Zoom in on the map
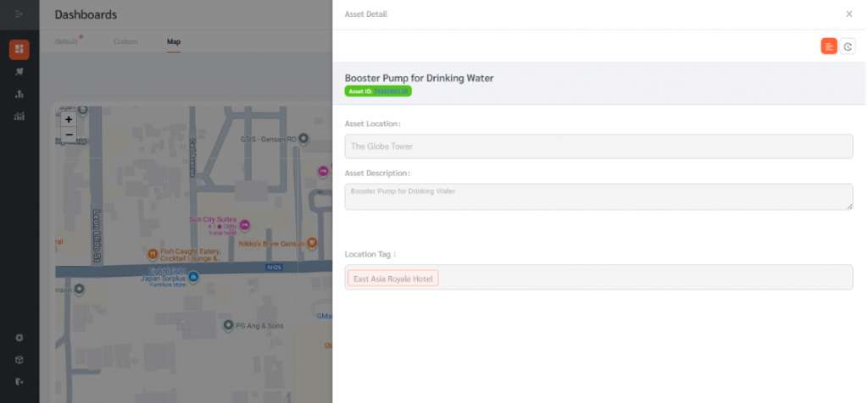 (x=69, y=119)
